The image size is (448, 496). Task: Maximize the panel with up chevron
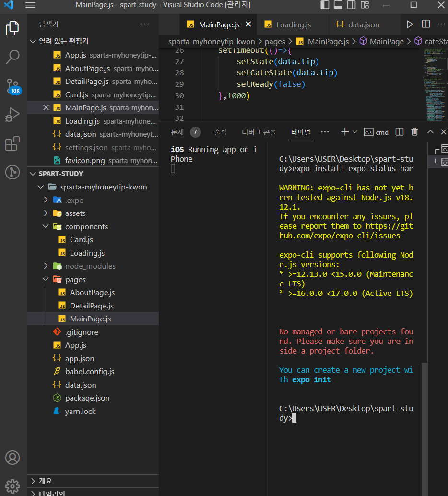[430, 132]
